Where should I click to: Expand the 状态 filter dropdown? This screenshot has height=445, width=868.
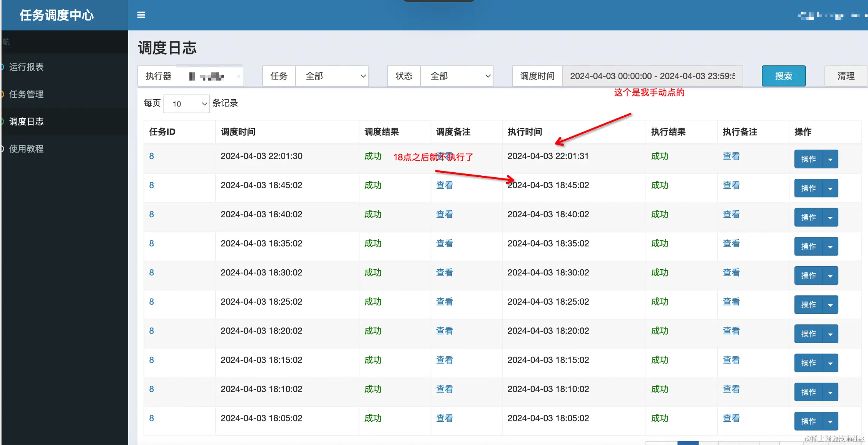(x=456, y=76)
